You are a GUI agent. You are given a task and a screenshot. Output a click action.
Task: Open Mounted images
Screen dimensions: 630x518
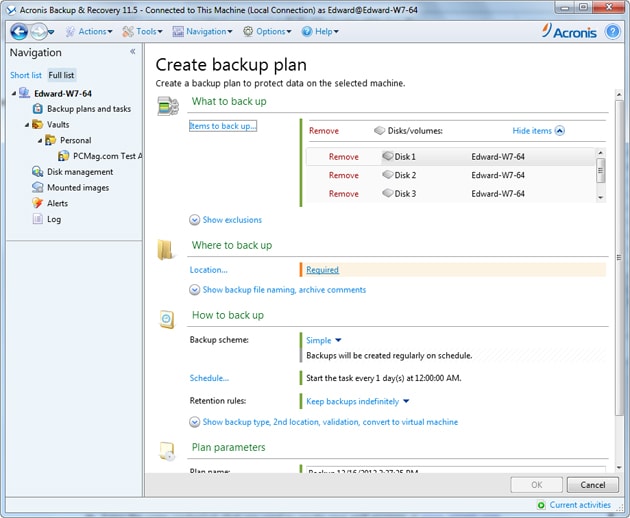point(78,188)
